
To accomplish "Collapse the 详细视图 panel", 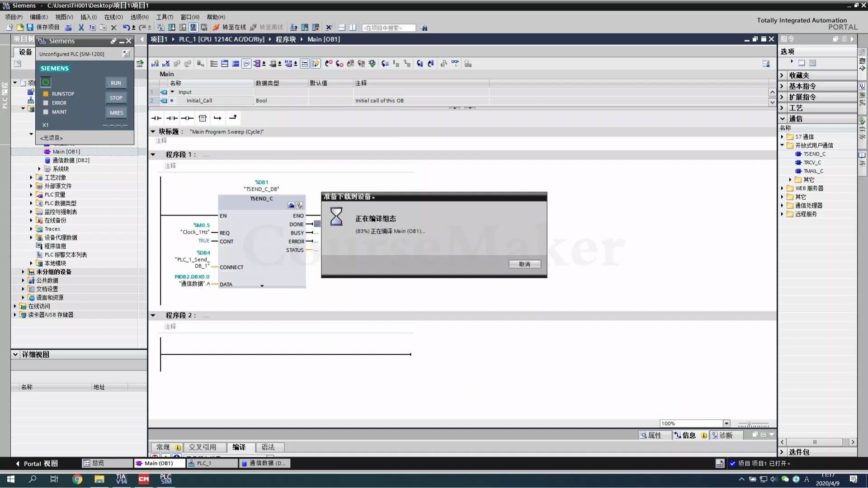I will [15, 354].
